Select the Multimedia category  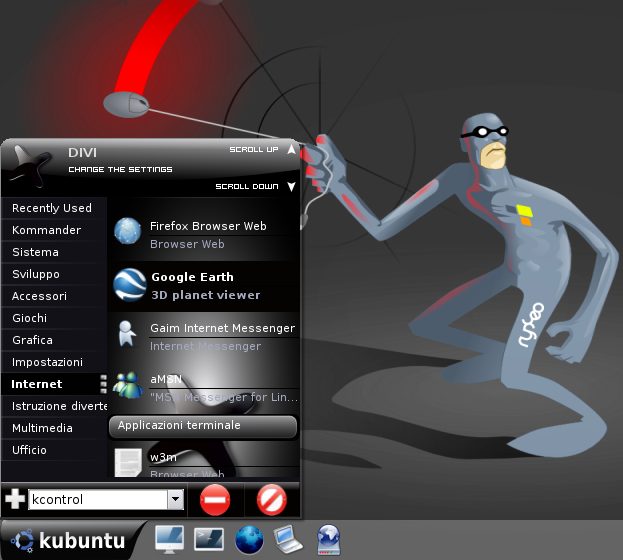(54, 428)
